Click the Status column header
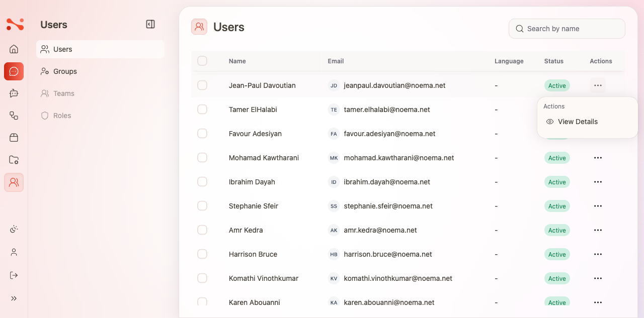 pos(554,61)
